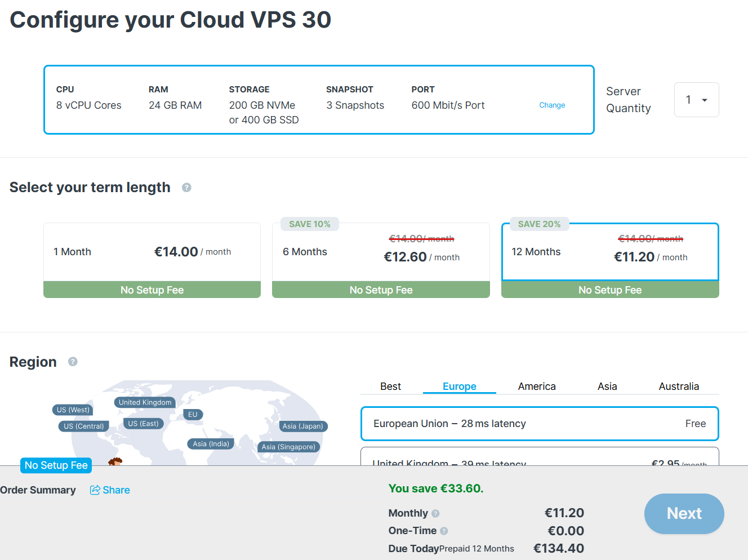Select Asia (Japan) on the map
The image size is (748, 560).
coord(303,426)
